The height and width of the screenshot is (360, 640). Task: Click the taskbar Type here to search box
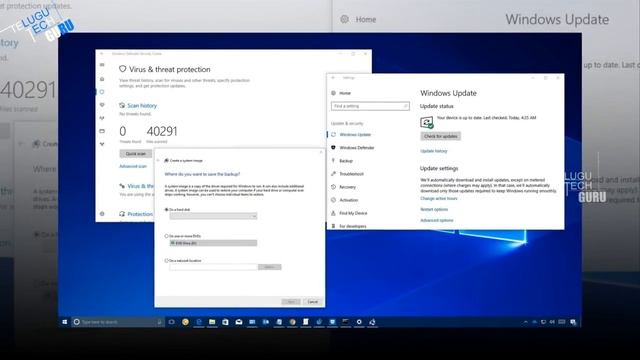click(x=118, y=322)
